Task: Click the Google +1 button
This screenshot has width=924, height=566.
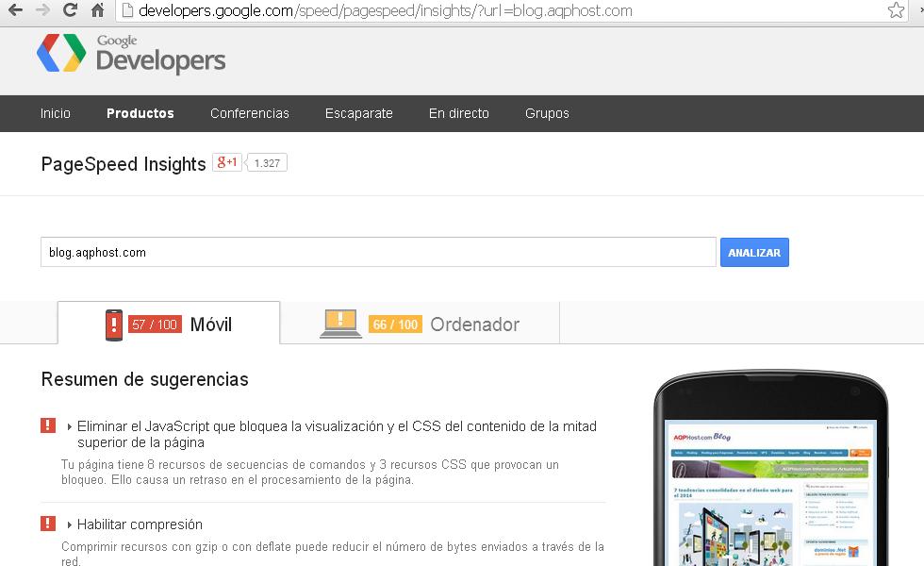Action: [x=227, y=162]
